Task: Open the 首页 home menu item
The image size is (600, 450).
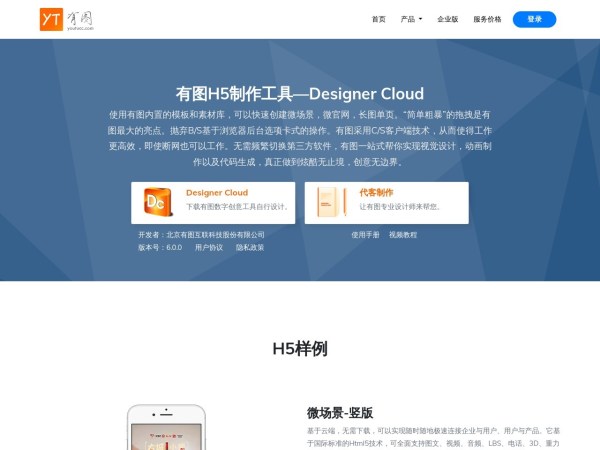Action: (x=378, y=19)
